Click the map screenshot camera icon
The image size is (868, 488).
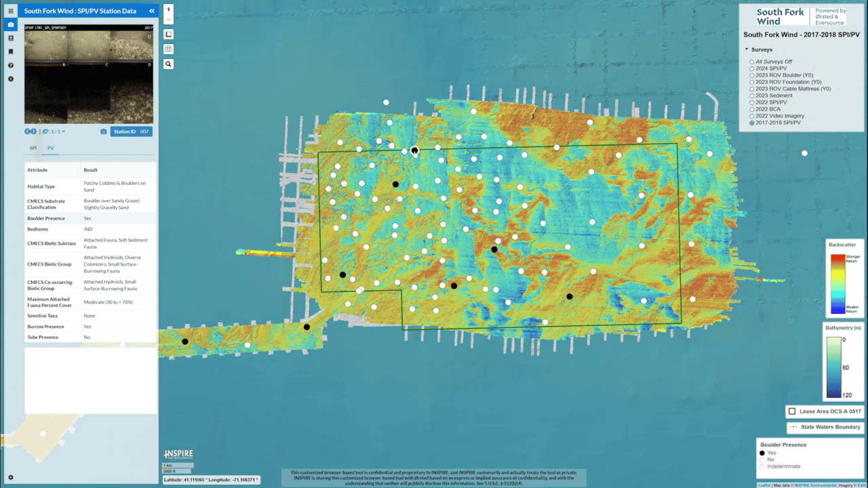(x=169, y=49)
